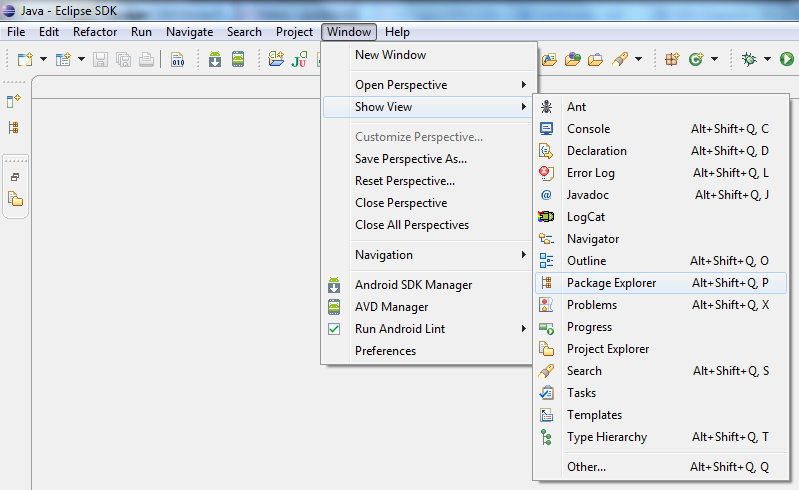
Task: Show the LogCat view
Action: point(661,216)
